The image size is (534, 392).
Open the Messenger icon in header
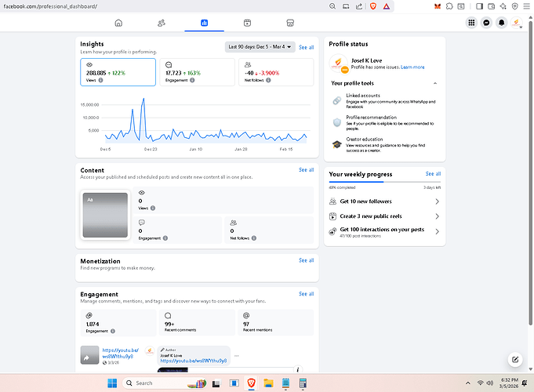click(x=486, y=24)
